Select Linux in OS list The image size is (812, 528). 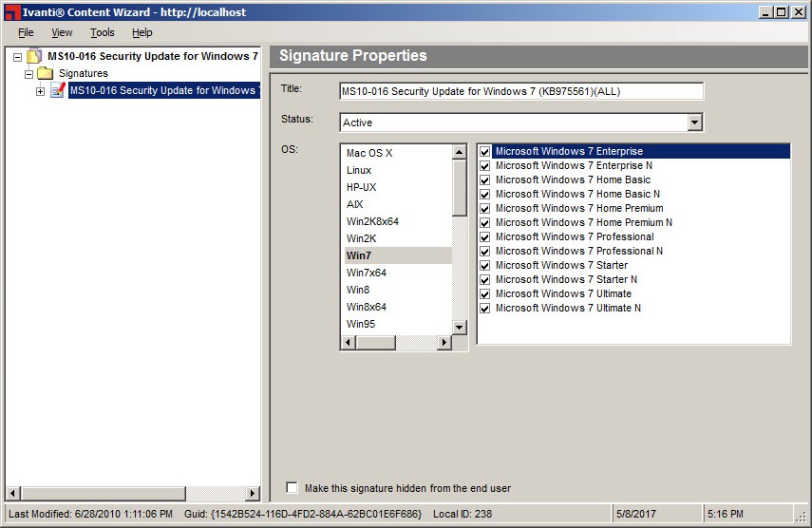tap(397, 170)
